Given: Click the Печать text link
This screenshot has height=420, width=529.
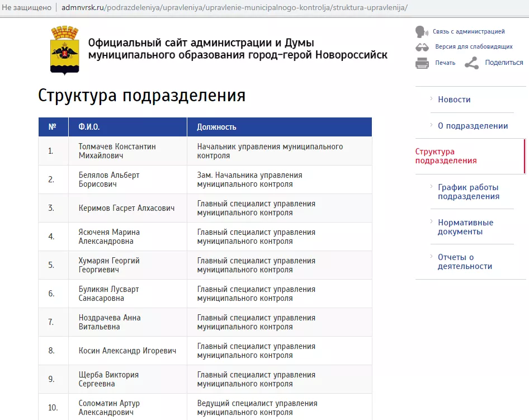Looking at the screenshot, I should (x=445, y=63).
